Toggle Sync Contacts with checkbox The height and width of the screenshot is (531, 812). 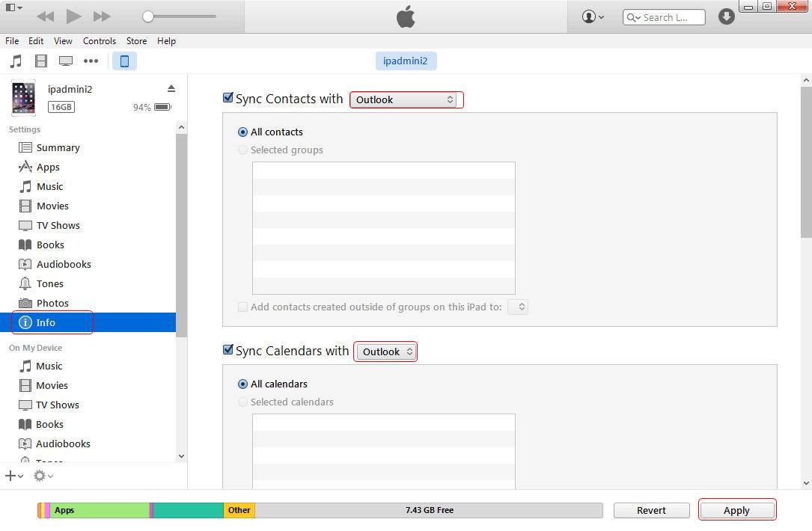(x=228, y=97)
